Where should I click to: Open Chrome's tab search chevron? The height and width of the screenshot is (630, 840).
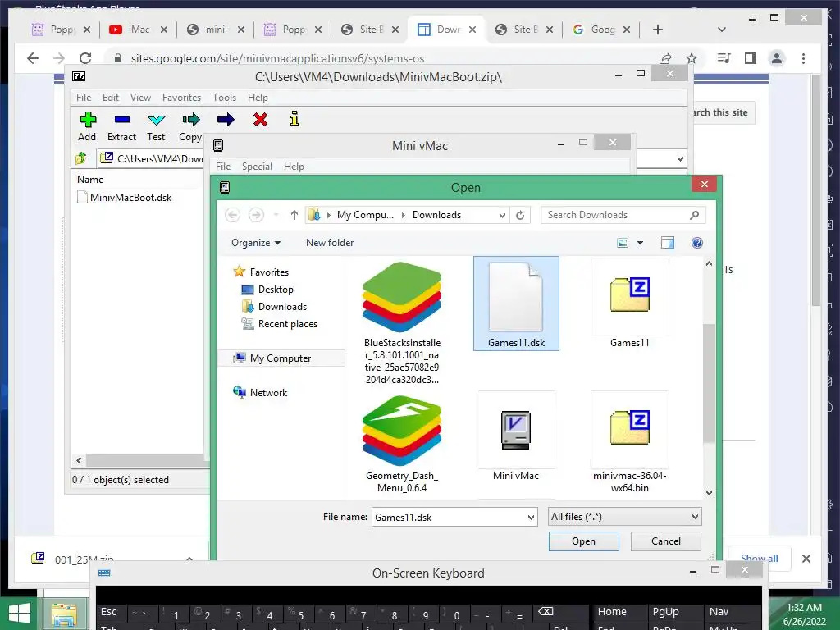(x=722, y=30)
